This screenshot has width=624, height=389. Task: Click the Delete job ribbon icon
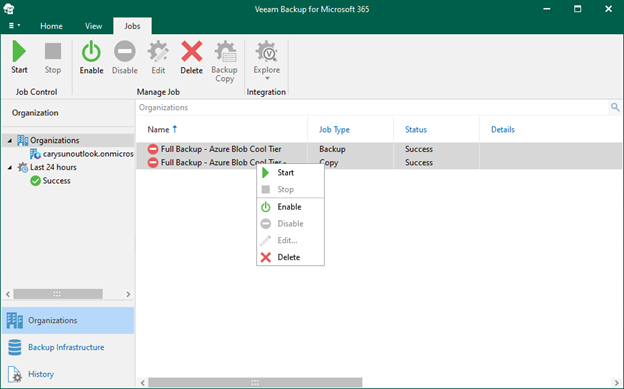coord(191,51)
